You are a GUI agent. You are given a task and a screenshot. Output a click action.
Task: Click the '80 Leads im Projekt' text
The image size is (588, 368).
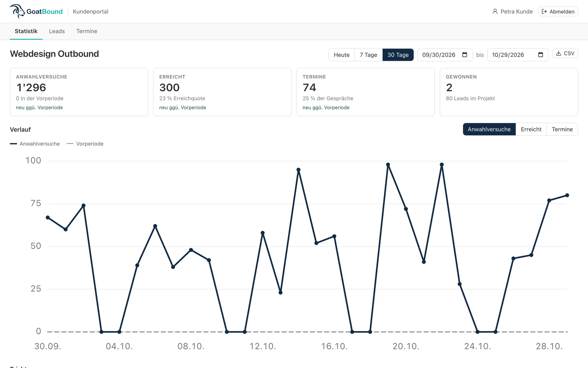(x=470, y=98)
